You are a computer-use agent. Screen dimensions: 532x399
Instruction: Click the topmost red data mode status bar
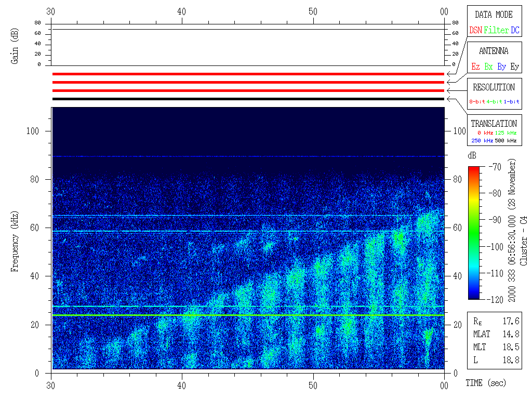coord(248,74)
